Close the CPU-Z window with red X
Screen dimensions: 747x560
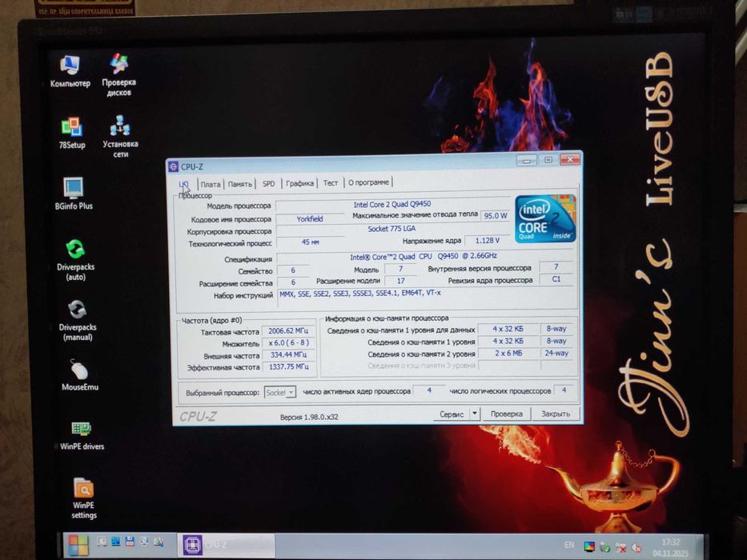coord(570,159)
